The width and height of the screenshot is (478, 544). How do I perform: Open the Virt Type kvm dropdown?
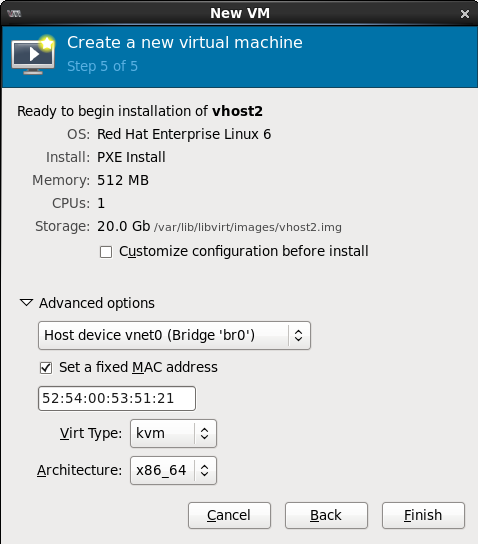pos(173,433)
